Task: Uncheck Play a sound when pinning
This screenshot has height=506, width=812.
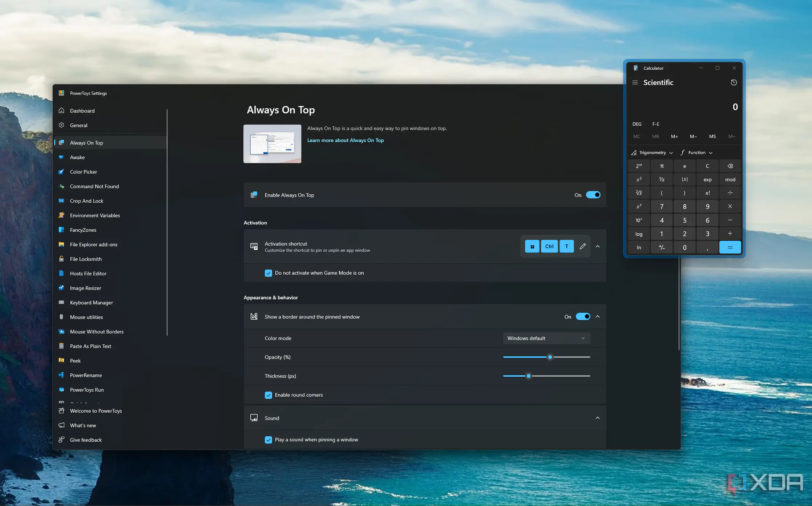Action: pyautogui.click(x=268, y=440)
